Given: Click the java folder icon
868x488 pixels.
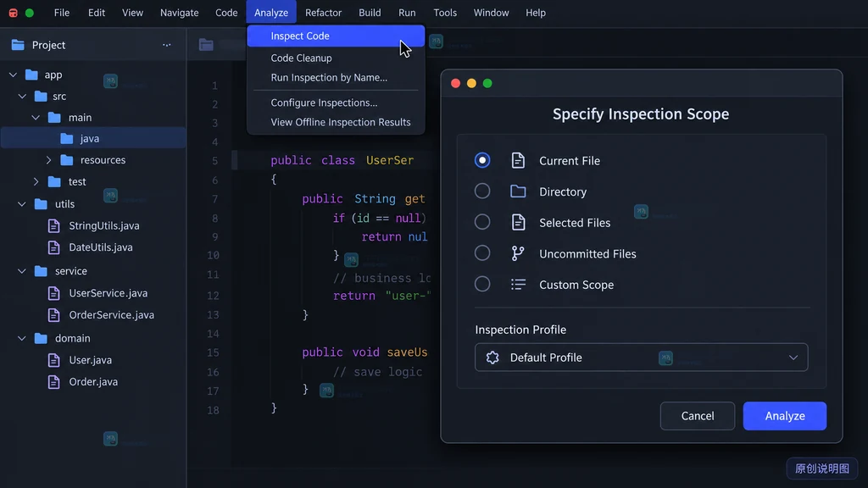Looking at the screenshot, I should pyautogui.click(x=66, y=138).
